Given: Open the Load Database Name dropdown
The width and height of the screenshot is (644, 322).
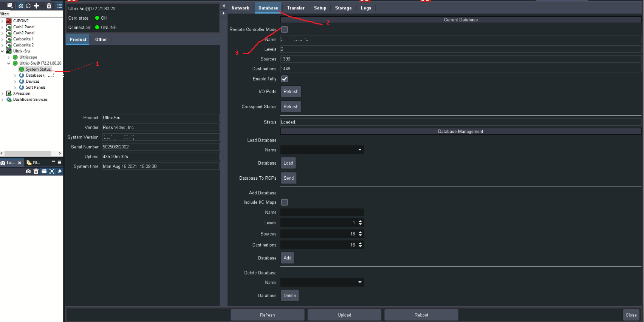Looking at the screenshot, I should [322, 150].
